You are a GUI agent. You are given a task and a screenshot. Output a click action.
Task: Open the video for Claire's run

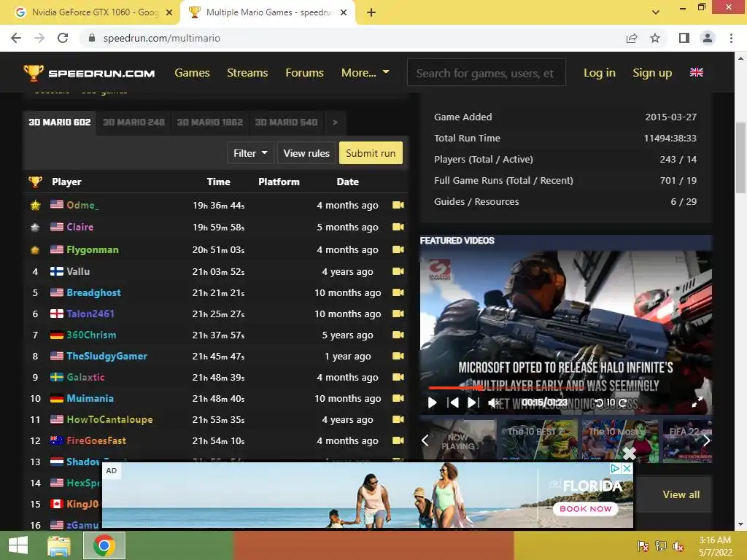tap(398, 227)
